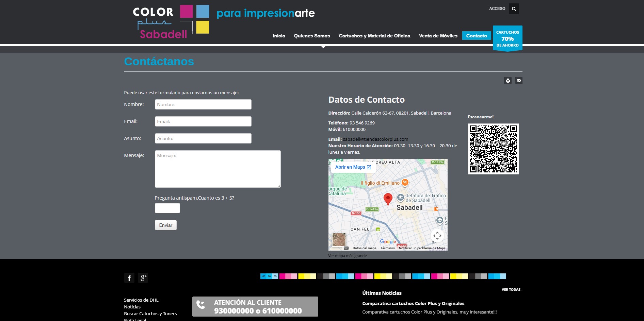Click the Atención al Cliente phone banner
644x321 pixels.
tap(255, 306)
